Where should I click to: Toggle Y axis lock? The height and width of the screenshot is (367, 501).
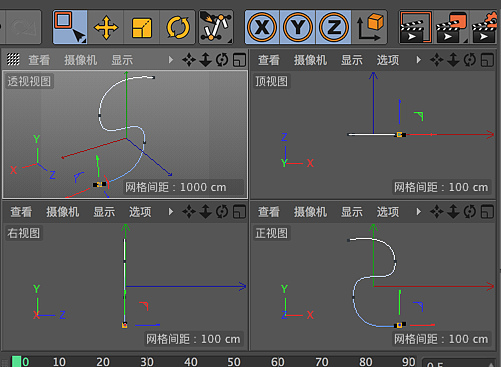coord(298,27)
